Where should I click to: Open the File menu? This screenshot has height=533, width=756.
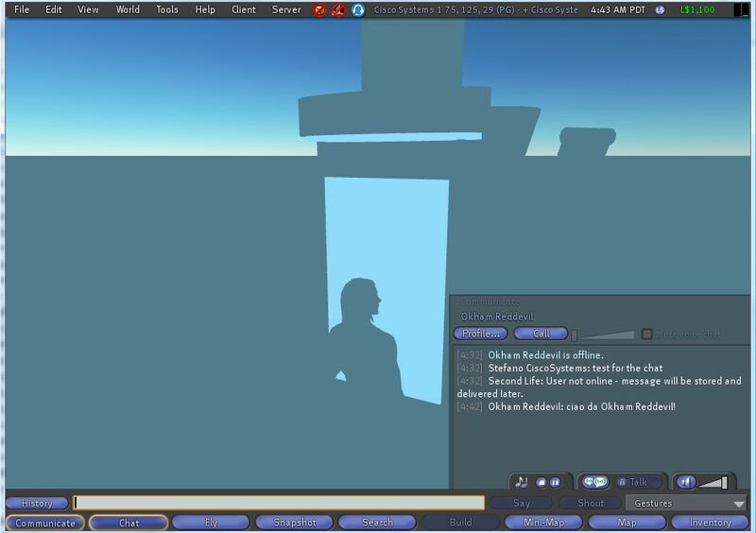(22, 9)
